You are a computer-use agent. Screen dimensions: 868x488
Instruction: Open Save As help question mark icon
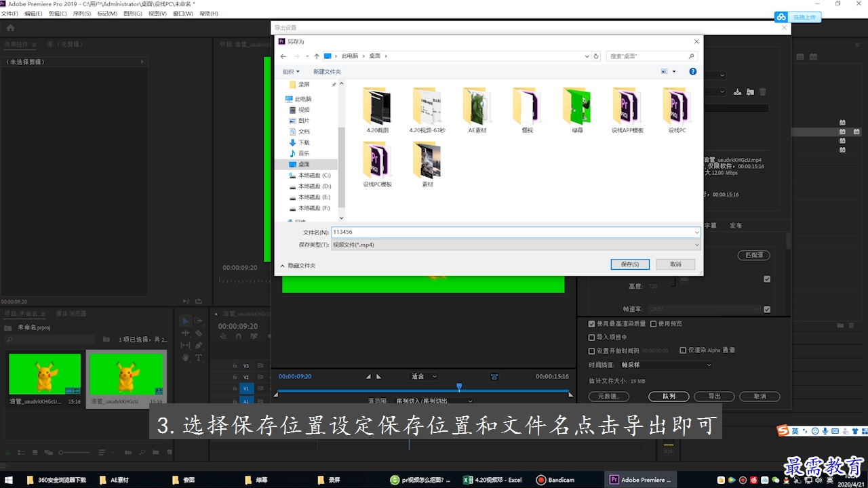click(x=692, y=71)
